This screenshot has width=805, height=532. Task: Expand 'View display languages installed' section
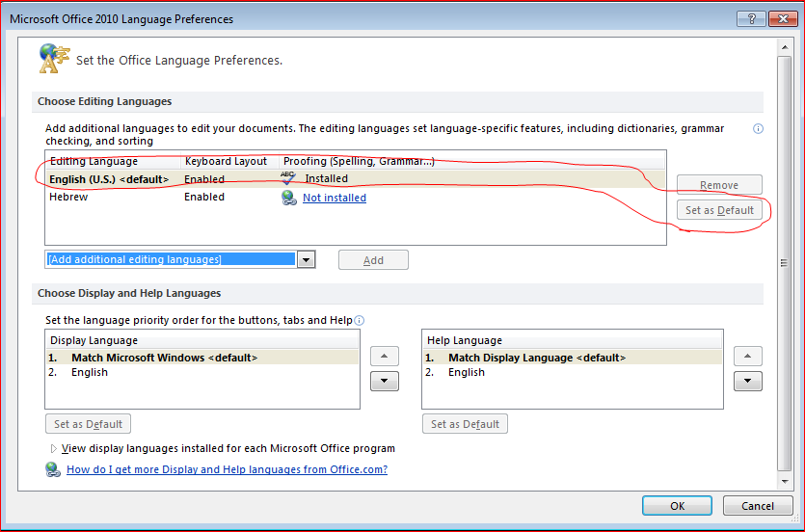pyautogui.click(x=53, y=449)
